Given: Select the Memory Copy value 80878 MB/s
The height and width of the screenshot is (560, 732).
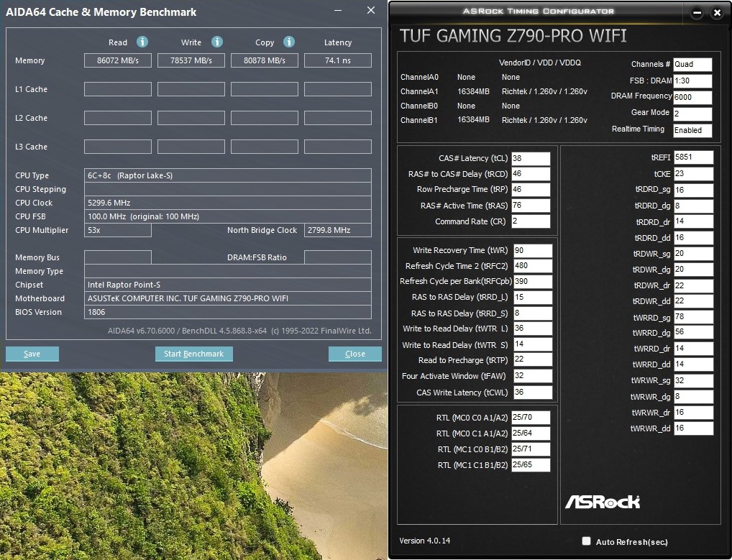Looking at the screenshot, I should pos(264,60).
